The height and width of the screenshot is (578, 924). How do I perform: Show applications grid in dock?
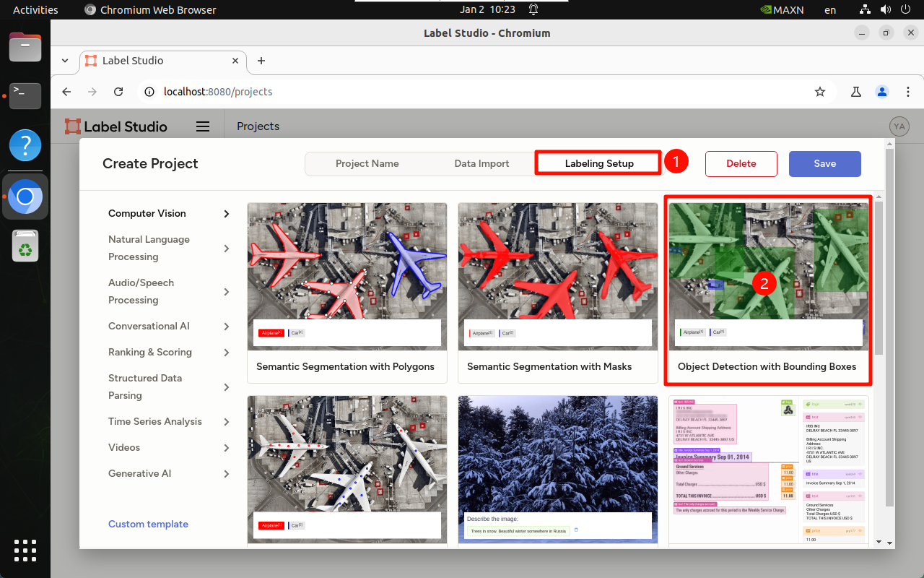click(x=25, y=550)
